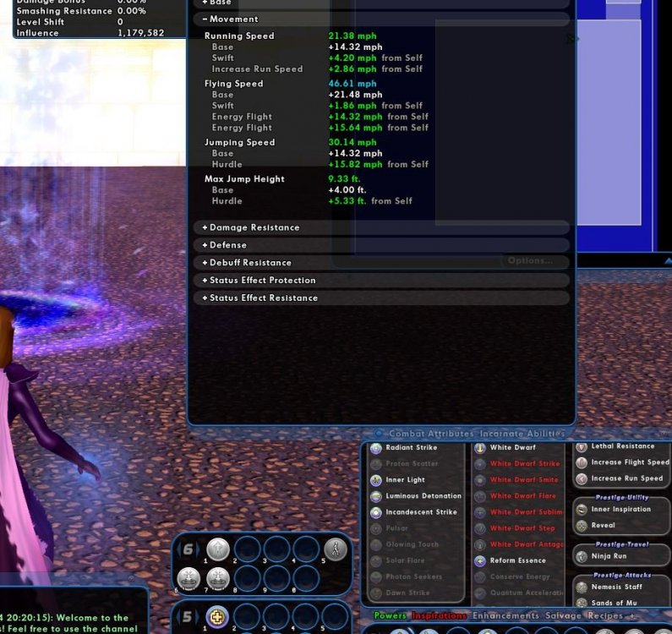672x634 pixels.
Task: Expand the Debuff Resistance section
Action: (249, 263)
